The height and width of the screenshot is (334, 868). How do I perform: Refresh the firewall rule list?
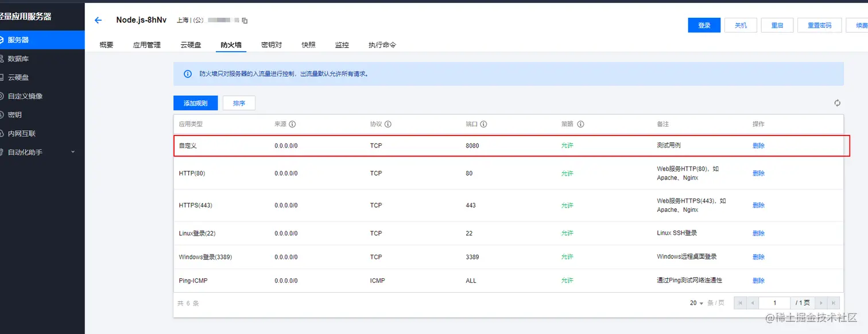[x=838, y=103]
